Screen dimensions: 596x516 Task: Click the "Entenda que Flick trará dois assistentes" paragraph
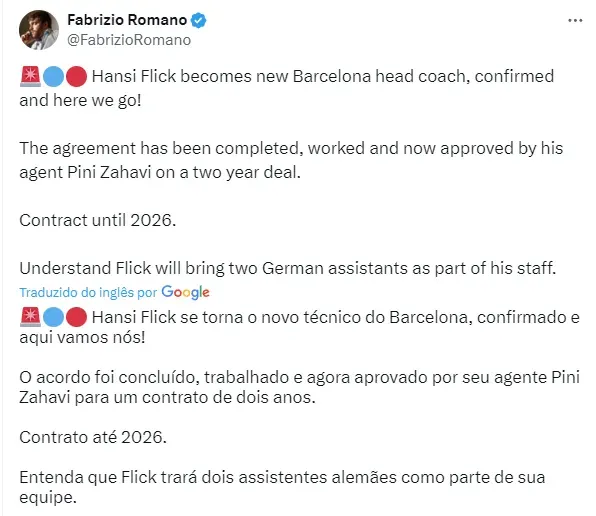click(x=282, y=487)
